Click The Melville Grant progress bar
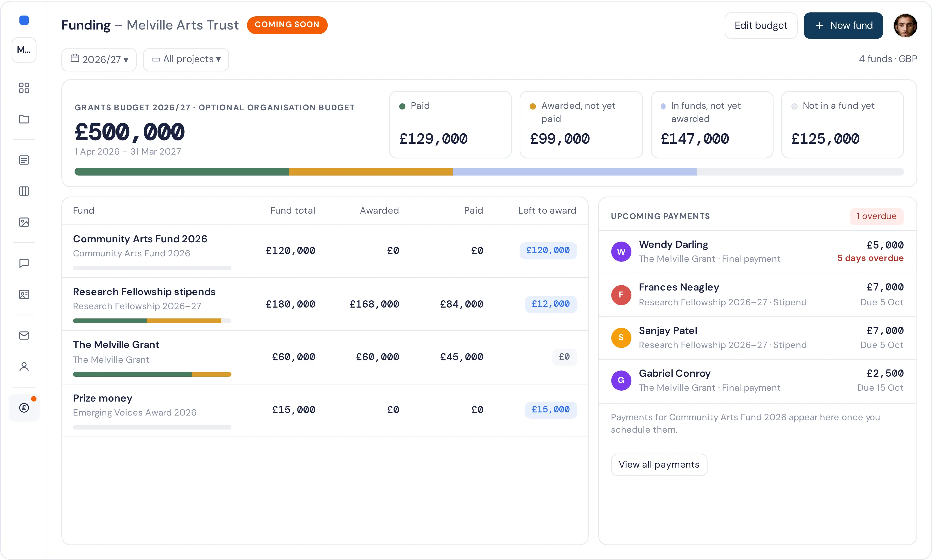This screenshot has width=932, height=560. click(x=152, y=374)
